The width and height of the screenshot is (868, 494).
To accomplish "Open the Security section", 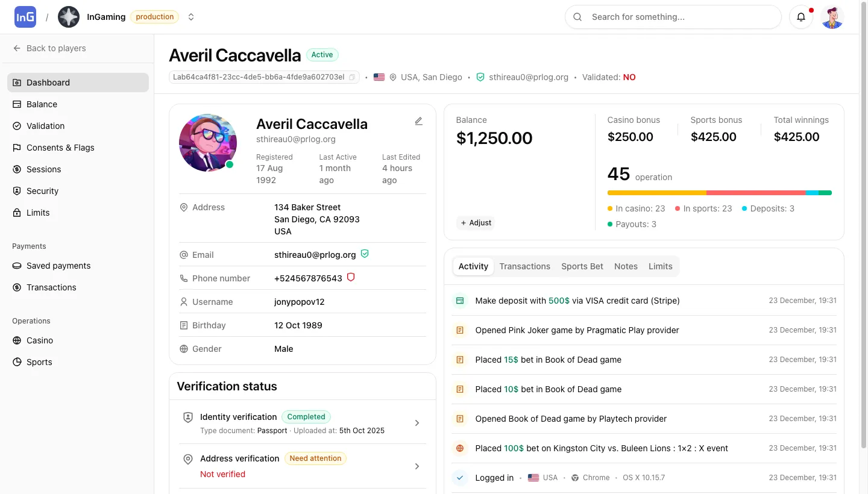I will point(43,191).
